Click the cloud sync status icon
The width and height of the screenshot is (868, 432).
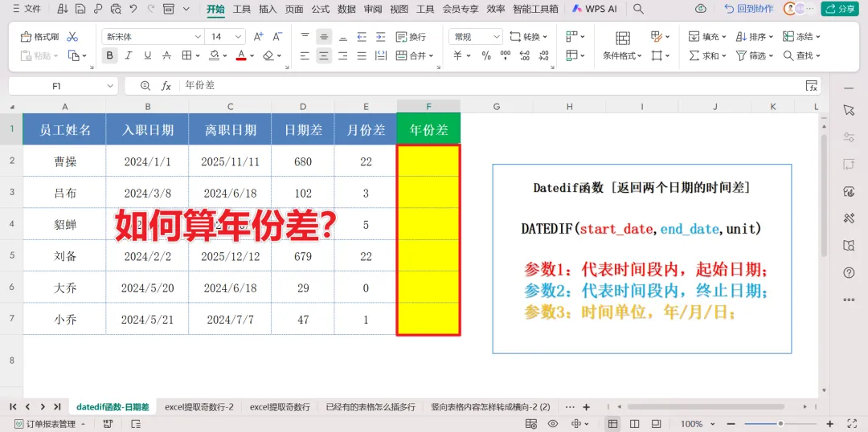701,9
